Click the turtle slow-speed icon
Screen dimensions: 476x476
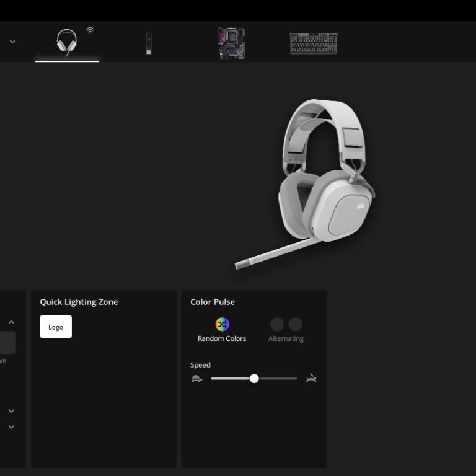[197, 379]
